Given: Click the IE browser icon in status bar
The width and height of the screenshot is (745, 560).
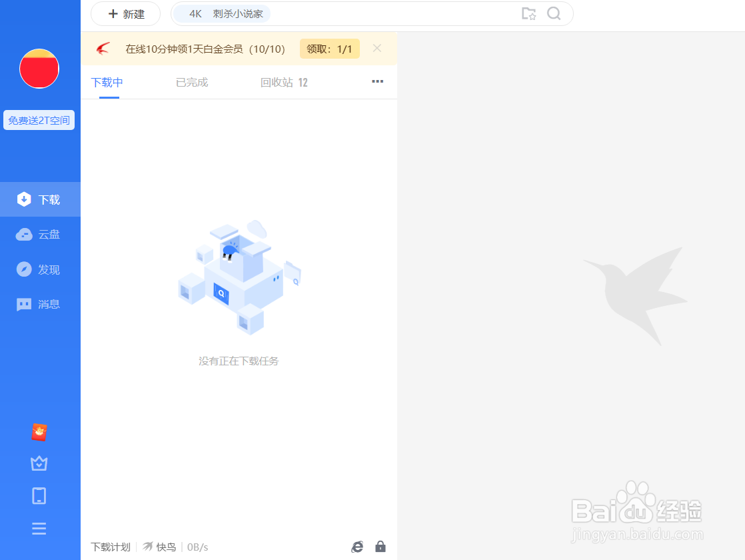Looking at the screenshot, I should [357, 546].
